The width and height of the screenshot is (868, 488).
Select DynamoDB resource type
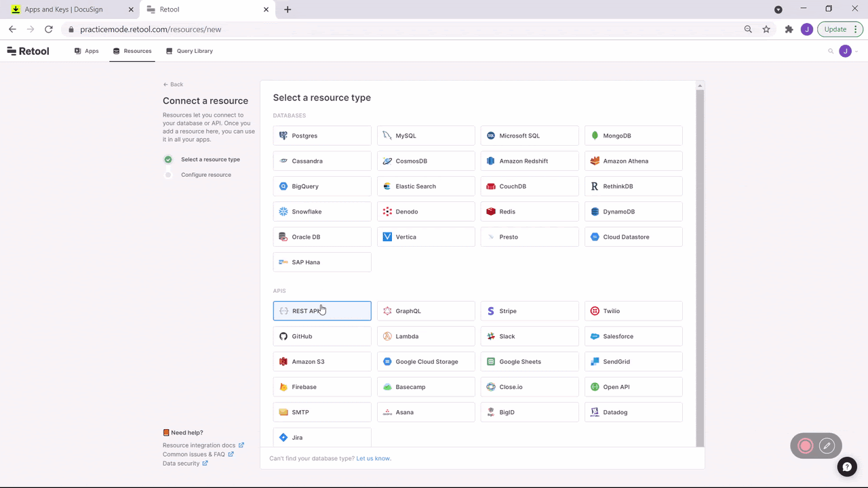coord(633,211)
